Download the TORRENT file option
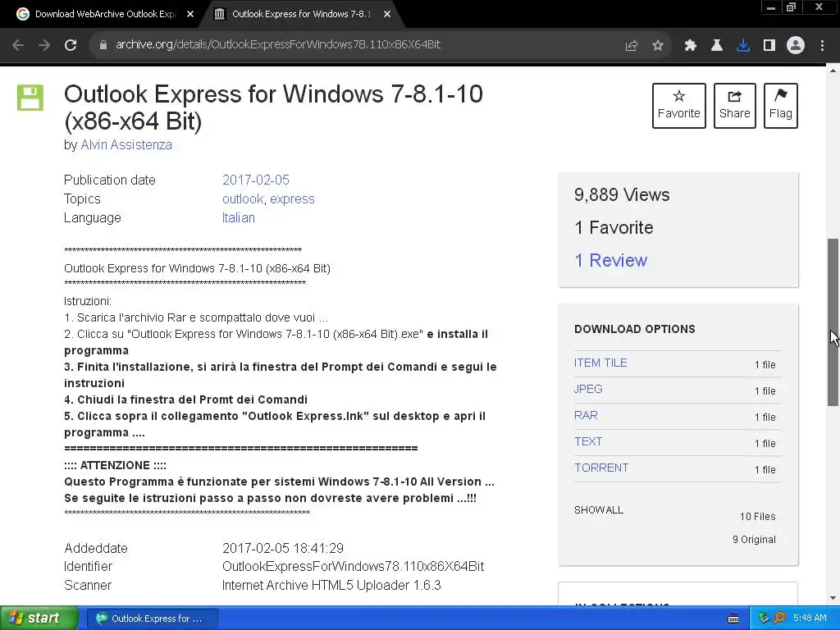Image resolution: width=840 pixels, height=630 pixels. pos(601,468)
